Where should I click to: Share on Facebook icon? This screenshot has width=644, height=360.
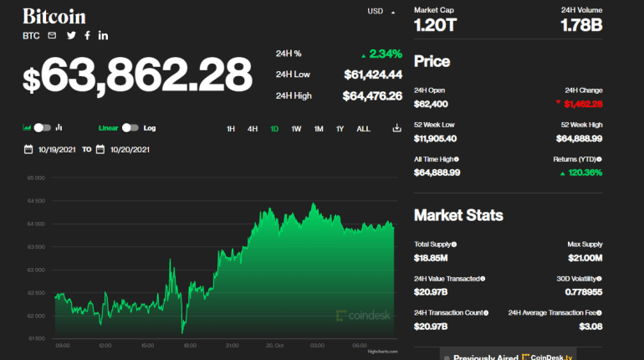point(87,35)
